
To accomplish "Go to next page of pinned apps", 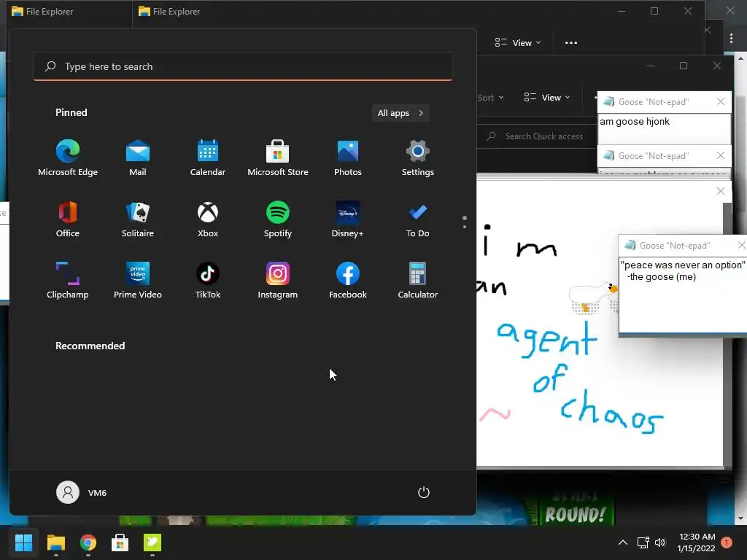I will point(465,227).
